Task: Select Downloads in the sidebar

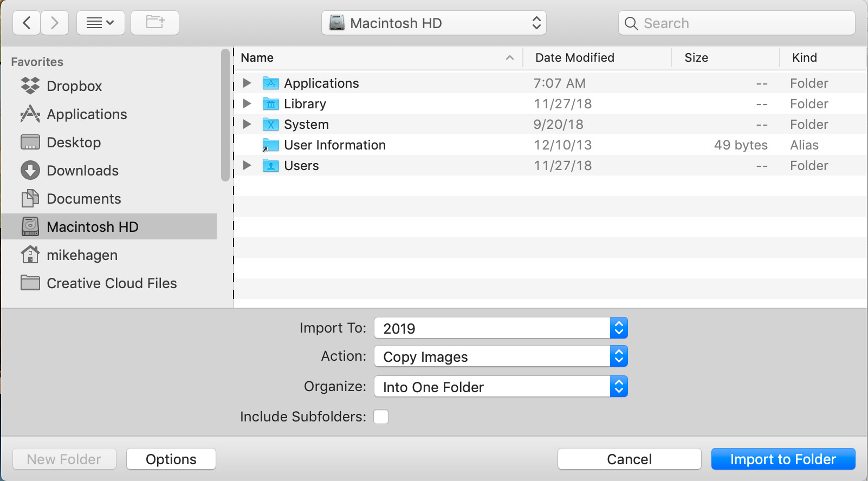Action: point(82,171)
